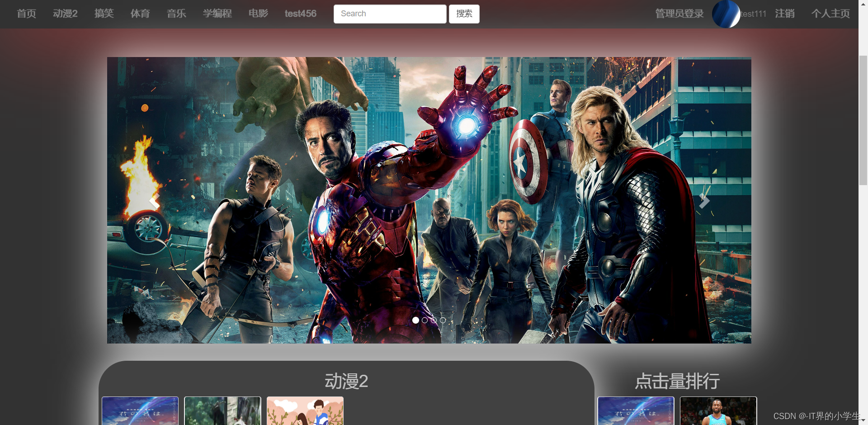Image resolution: width=868 pixels, height=425 pixels.
Task: Open second video thumbnail in 动漫2 section
Action: (223, 411)
